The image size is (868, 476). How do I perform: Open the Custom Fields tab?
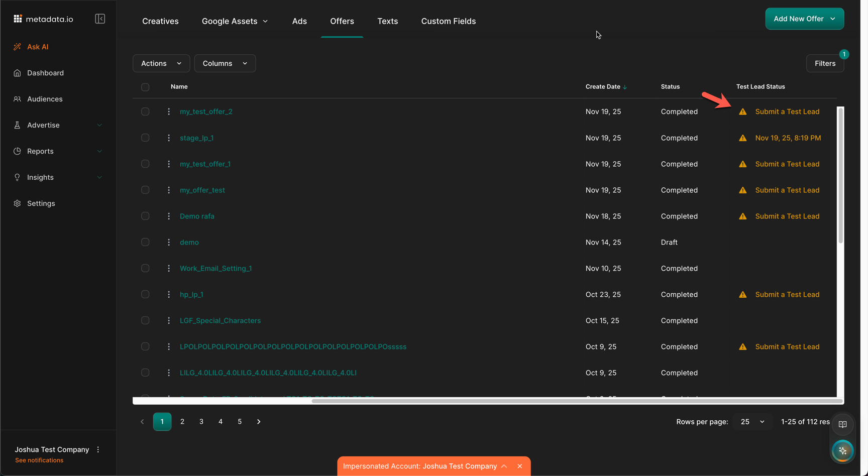click(448, 21)
